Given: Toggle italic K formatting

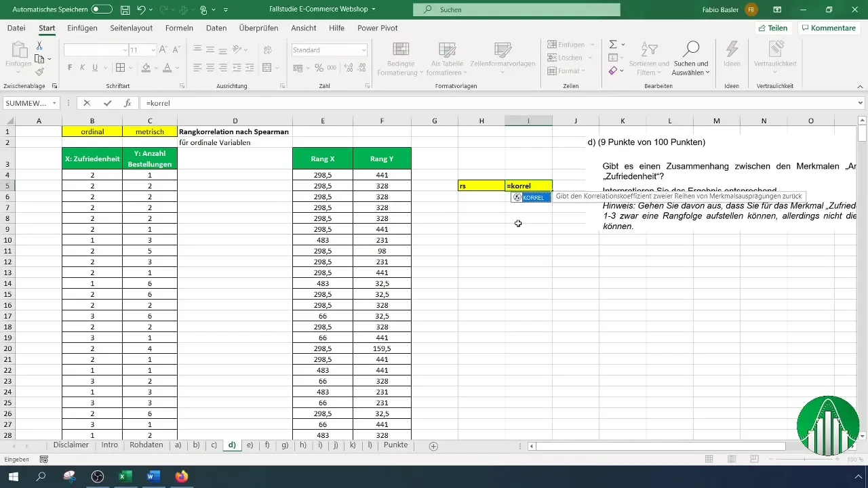Looking at the screenshot, I should pos(83,68).
